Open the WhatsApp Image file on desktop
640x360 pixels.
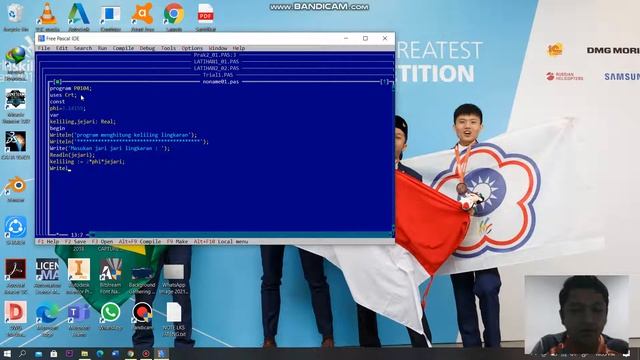173,280
